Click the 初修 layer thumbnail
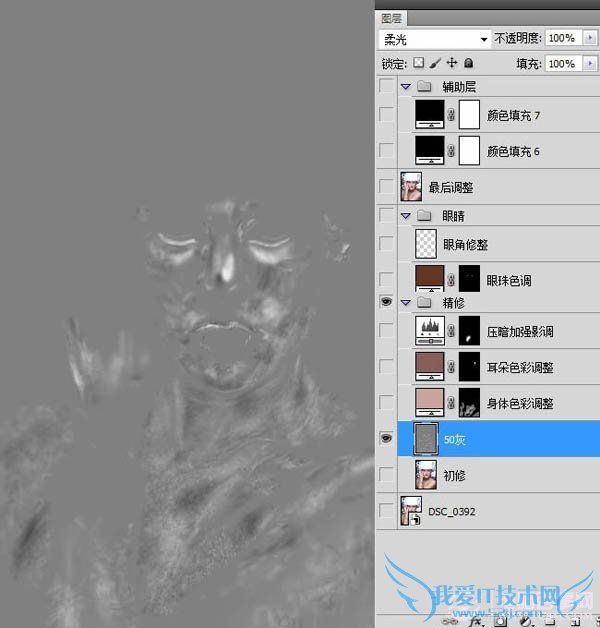Screen dimensions: 600x628 point(426,475)
